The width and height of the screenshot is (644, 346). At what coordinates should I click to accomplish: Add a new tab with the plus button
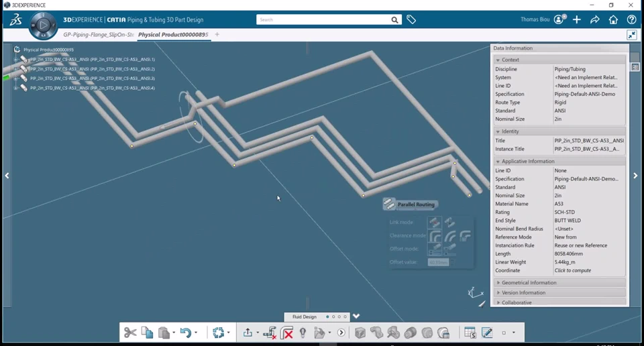pyautogui.click(x=217, y=34)
